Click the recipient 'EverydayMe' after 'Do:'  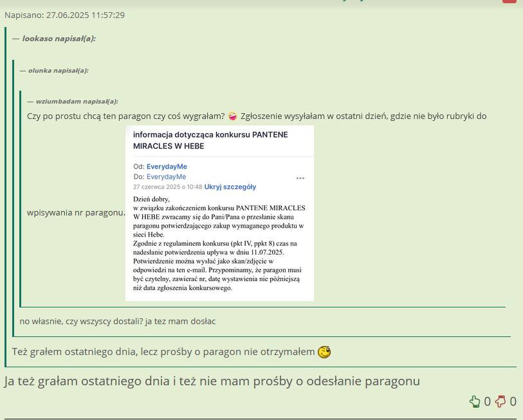point(166,177)
